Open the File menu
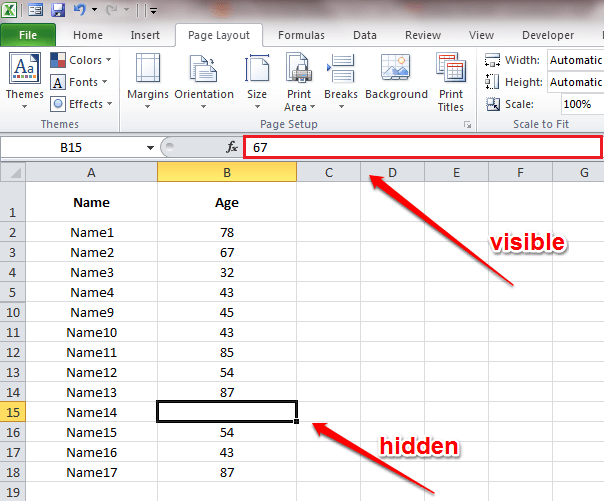Screen dimensions: 604x501 (28, 35)
